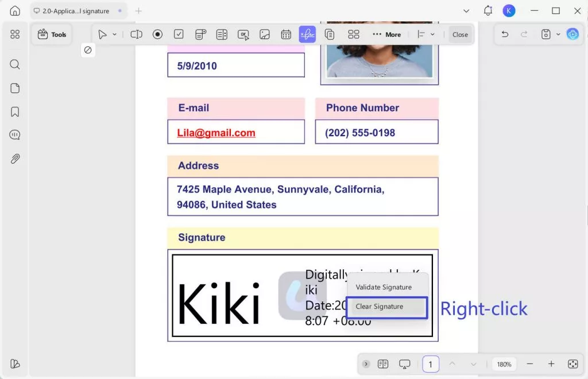Insert a Checkbox field
The width and height of the screenshot is (588, 379).
coord(179,34)
